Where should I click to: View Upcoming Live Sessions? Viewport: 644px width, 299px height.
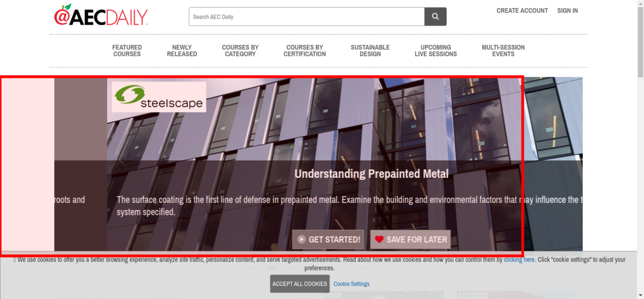coord(435,51)
